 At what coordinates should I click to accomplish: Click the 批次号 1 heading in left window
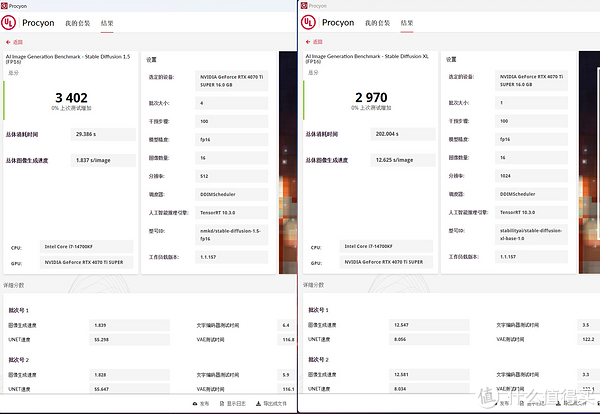(18, 310)
